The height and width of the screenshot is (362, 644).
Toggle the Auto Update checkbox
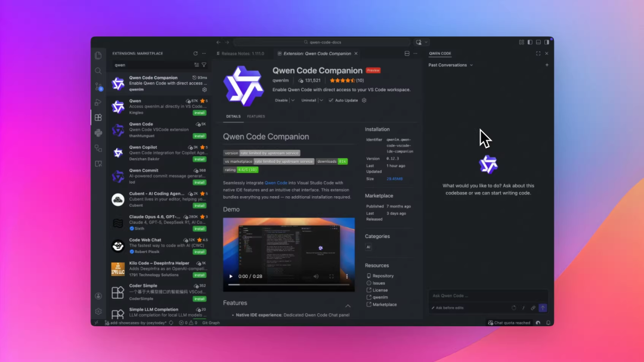point(330,100)
